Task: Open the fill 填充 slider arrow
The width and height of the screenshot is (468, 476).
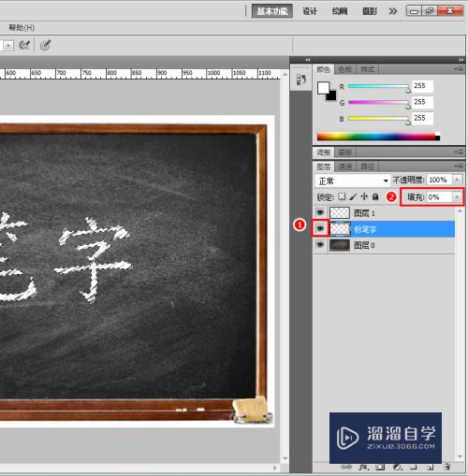Action: pos(457,197)
